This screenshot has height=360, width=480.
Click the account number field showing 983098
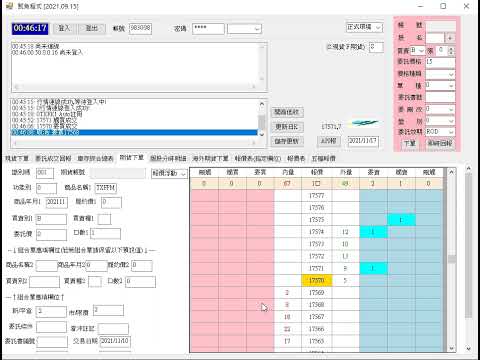coord(140,29)
